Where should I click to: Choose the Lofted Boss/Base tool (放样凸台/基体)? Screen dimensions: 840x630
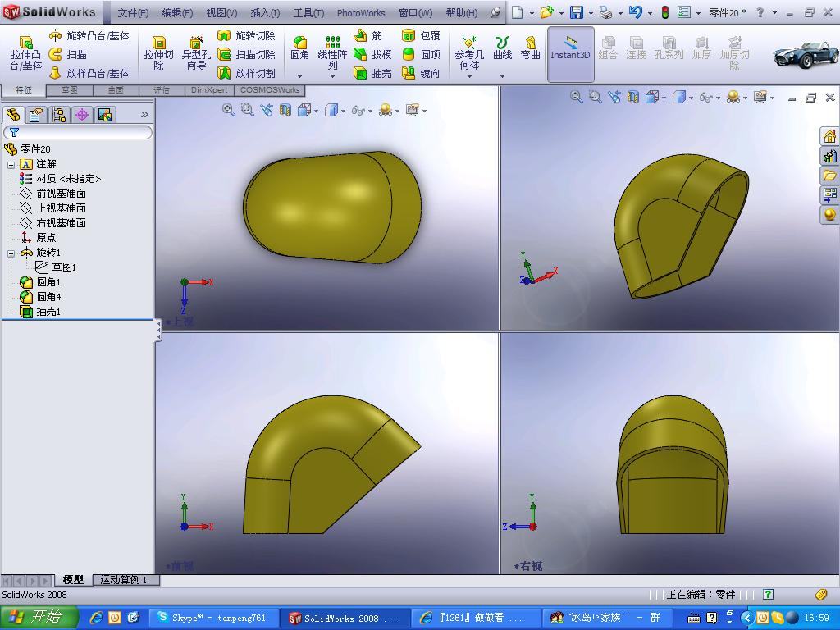click(89, 73)
